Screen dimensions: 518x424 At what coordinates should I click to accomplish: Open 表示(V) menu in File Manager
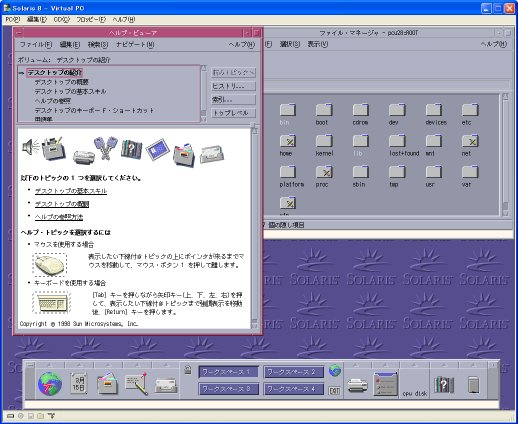pos(317,44)
